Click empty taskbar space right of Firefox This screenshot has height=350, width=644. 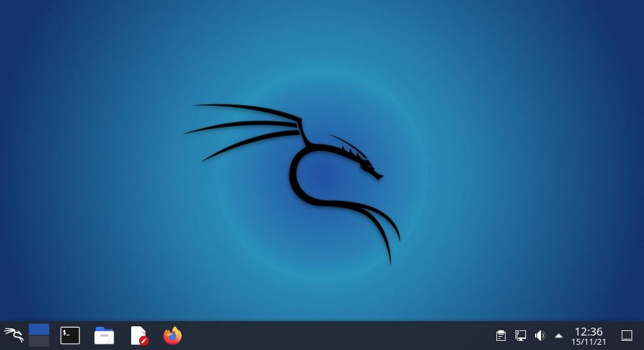pos(328,336)
